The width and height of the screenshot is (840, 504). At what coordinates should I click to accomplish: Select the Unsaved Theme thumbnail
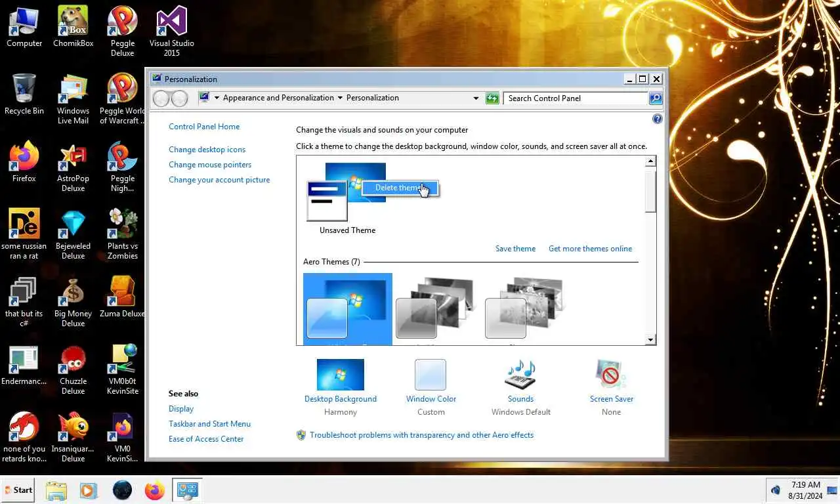coord(347,199)
